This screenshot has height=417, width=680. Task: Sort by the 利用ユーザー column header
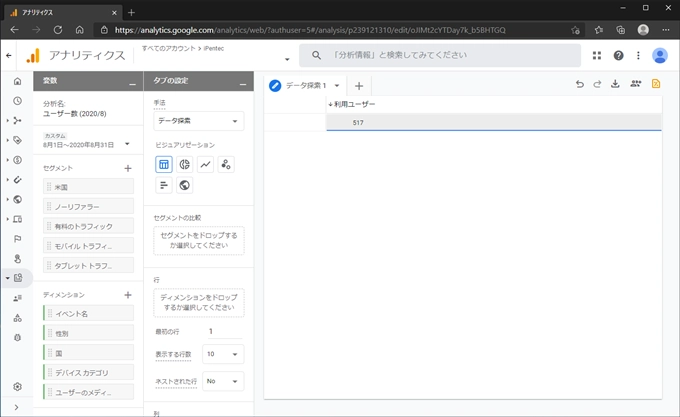click(352, 104)
